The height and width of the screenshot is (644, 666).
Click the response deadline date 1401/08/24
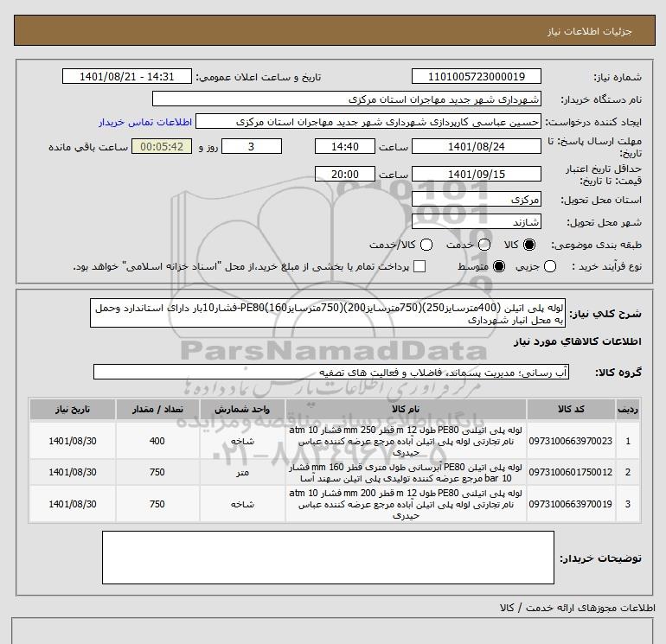point(476,146)
